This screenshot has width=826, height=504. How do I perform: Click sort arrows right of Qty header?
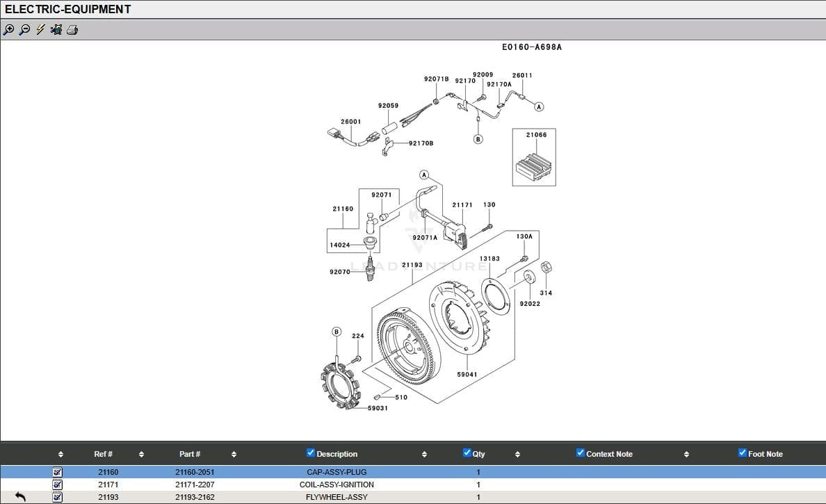[517, 455]
